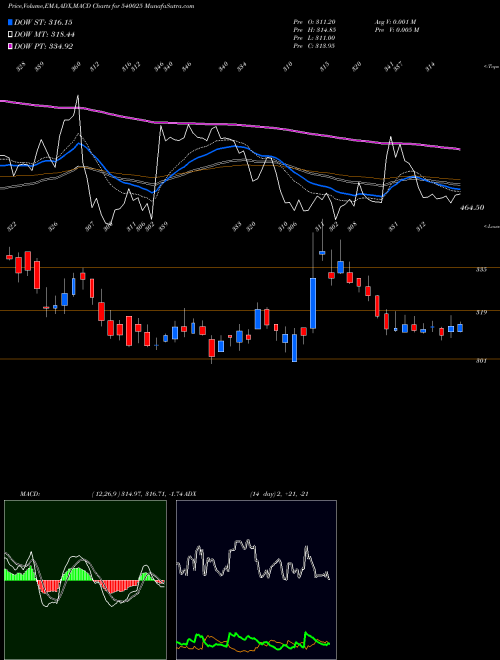Click the blue candlestick touching the 301 line
Viewport: 500px width, 660px height.
pos(295,348)
